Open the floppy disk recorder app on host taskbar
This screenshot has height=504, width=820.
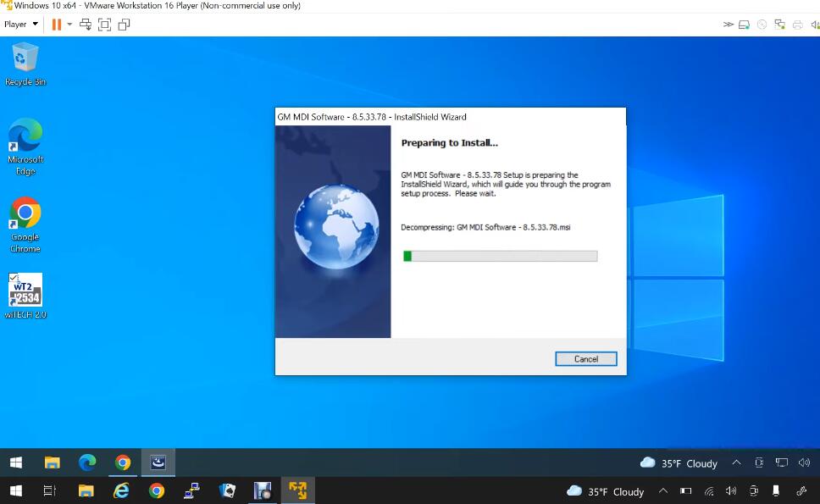263,491
